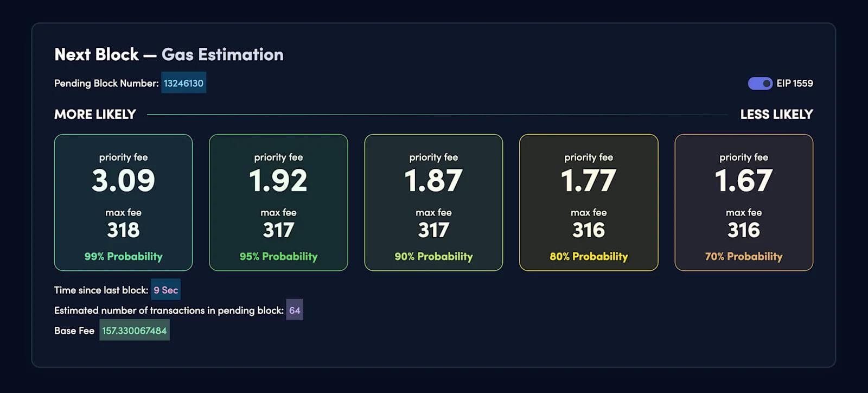Click the pending transactions count badge 64
This screenshot has height=393, width=868.
(x=294, y=310)
